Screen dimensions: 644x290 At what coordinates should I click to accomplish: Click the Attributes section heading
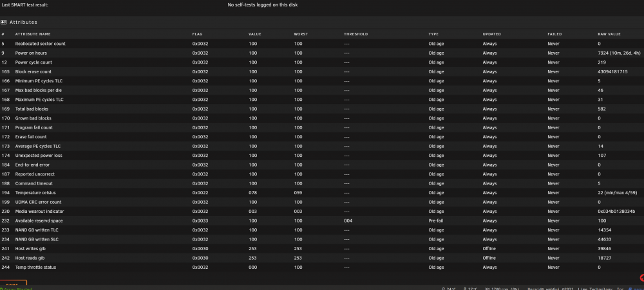[x=23, y=22]
